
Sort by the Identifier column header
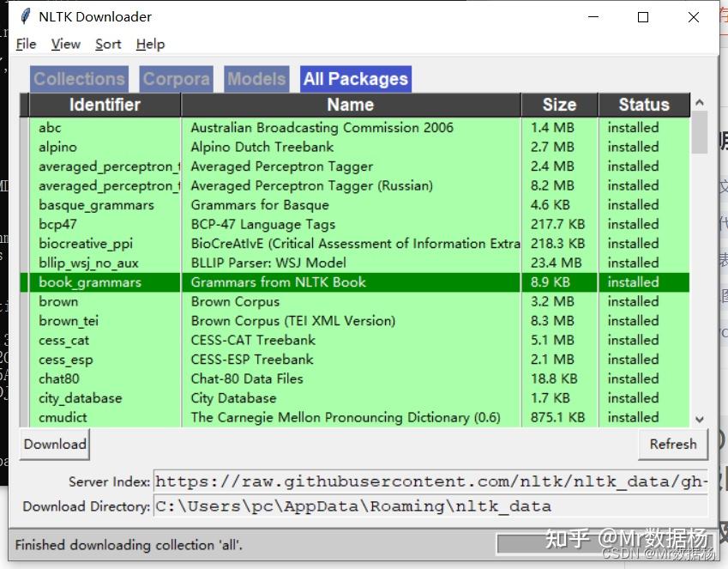[105, 105]
